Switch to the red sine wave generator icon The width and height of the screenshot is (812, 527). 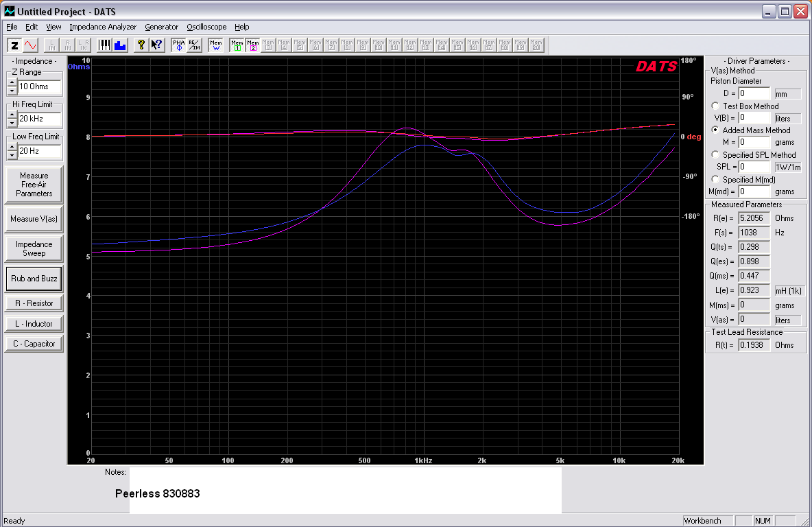[x=31, y=45]
